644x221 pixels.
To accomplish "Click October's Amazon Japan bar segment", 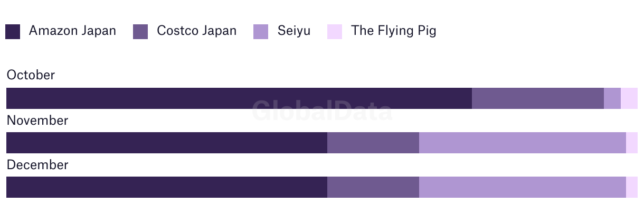I will pyautogui.click(x=239, y=98).
